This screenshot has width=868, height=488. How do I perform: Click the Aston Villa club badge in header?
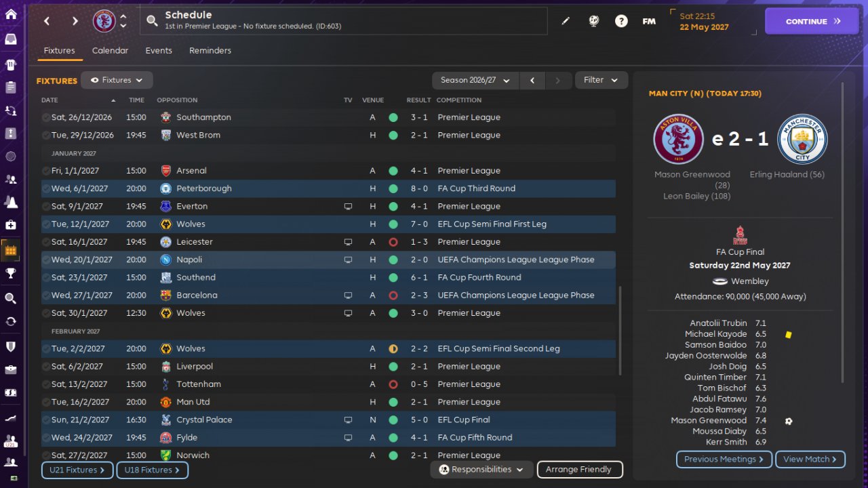[x=104, y=21]
